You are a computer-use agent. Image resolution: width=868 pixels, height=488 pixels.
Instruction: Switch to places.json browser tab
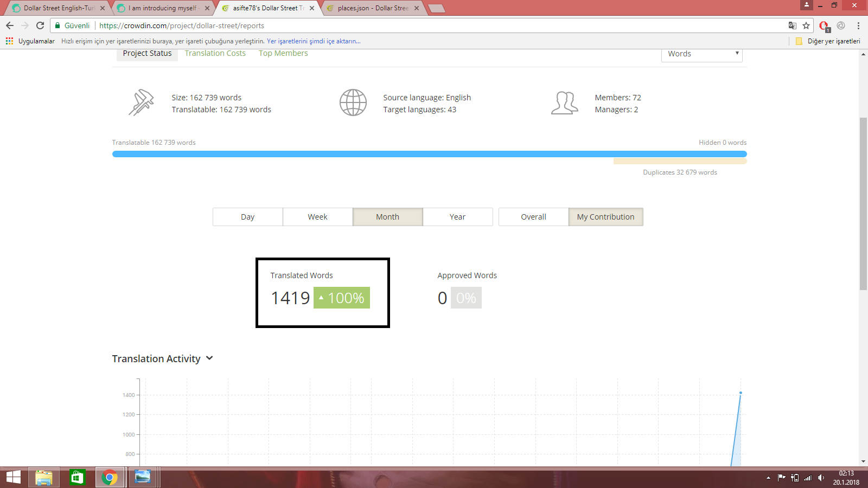tap(373, 8)
